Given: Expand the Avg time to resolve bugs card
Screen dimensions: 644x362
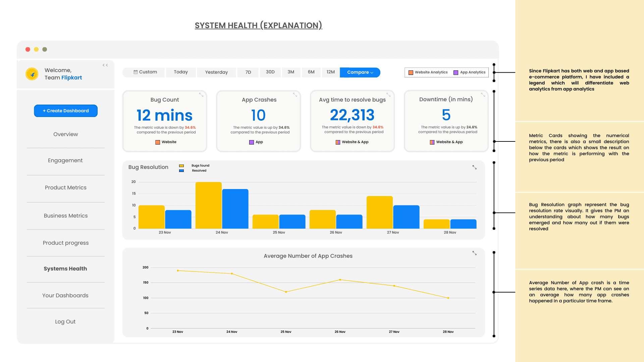Looking at the screenshot, I should (x=388, y=95).
